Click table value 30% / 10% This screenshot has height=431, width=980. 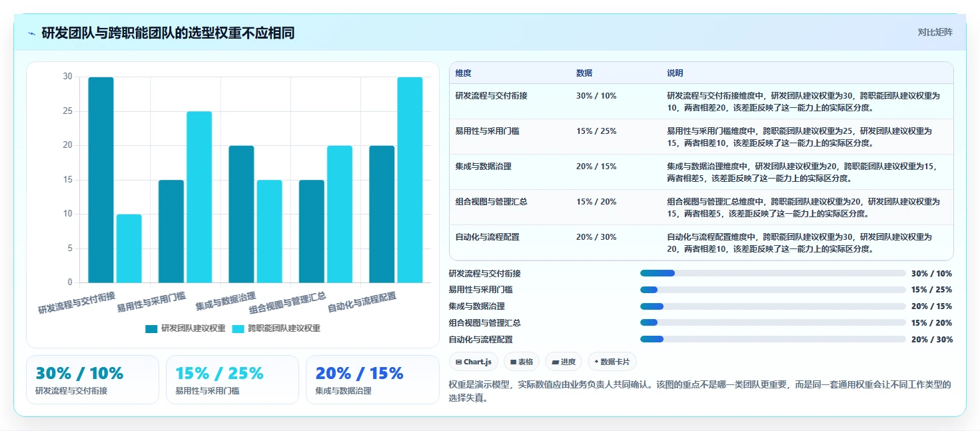596,96
